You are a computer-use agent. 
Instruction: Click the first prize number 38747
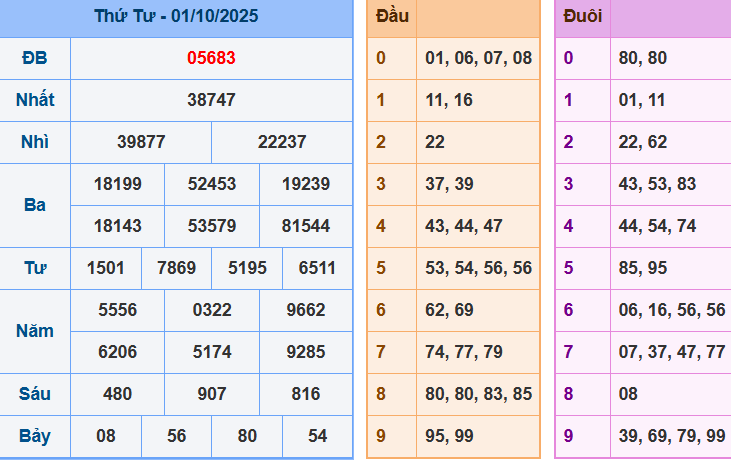coord(211,100)
